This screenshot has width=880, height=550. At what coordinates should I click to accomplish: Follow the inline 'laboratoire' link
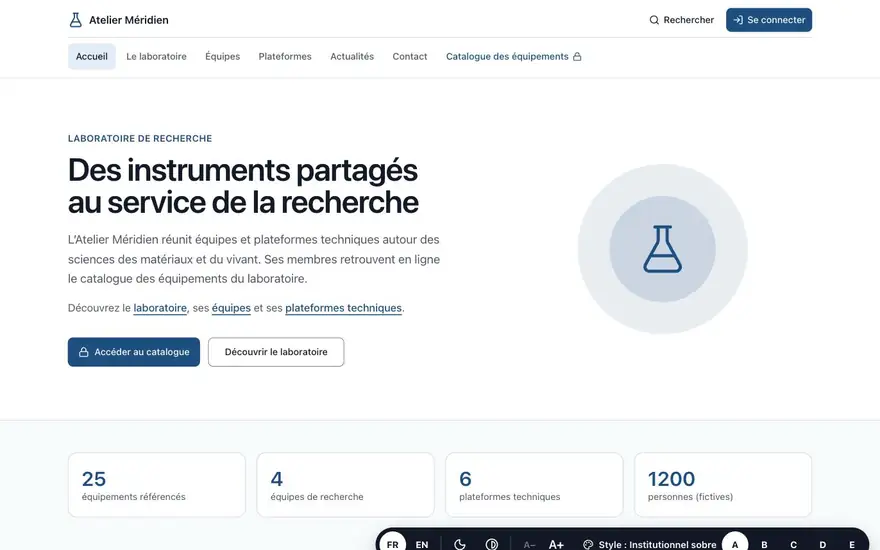click(160, 308)
